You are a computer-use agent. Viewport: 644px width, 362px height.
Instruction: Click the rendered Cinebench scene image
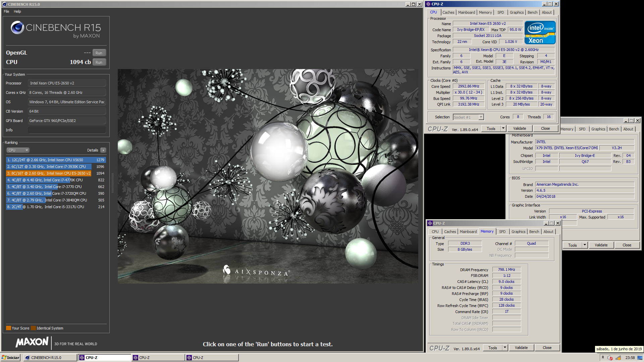(268, 176)
